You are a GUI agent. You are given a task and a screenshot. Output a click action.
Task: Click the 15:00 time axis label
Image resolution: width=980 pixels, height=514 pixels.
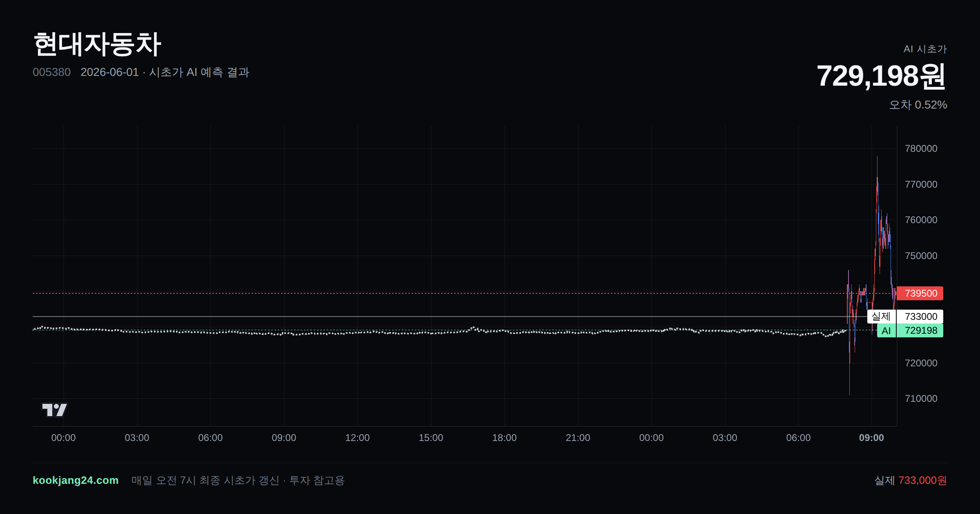coord(431,438)
